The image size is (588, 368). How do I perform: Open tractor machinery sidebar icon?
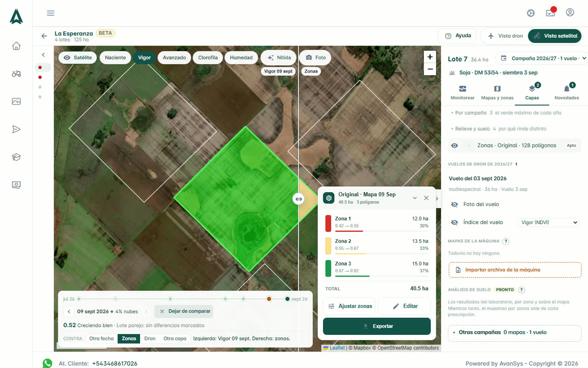(16, 74)
